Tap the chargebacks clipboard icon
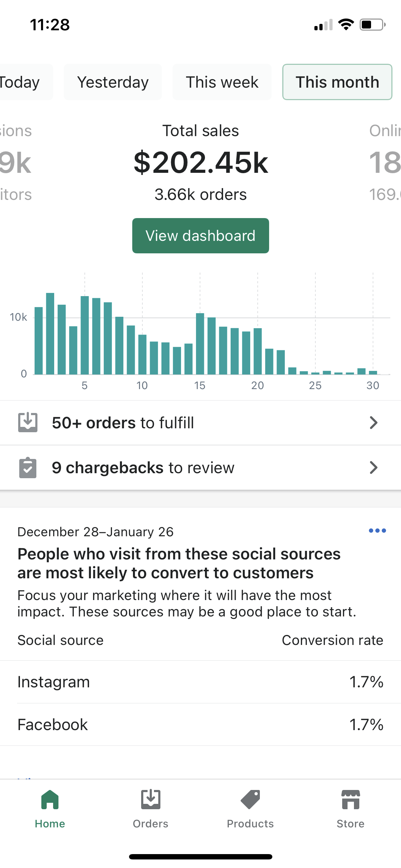The height and width of the screenshot is (868, 401). click(28, 467)
